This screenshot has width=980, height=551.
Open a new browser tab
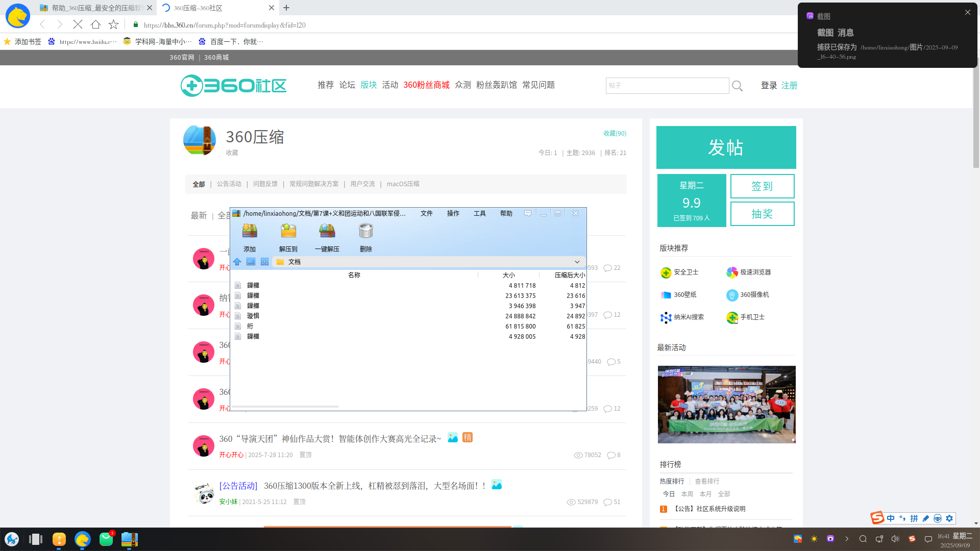(286, 8)
